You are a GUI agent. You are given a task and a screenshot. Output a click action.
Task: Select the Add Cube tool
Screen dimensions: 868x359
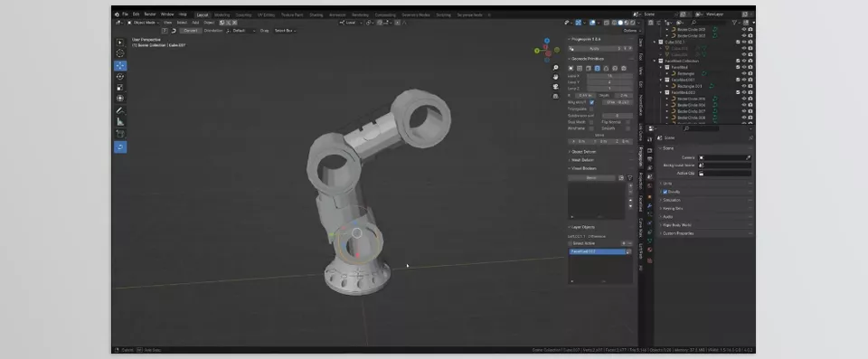coord(120,134)
